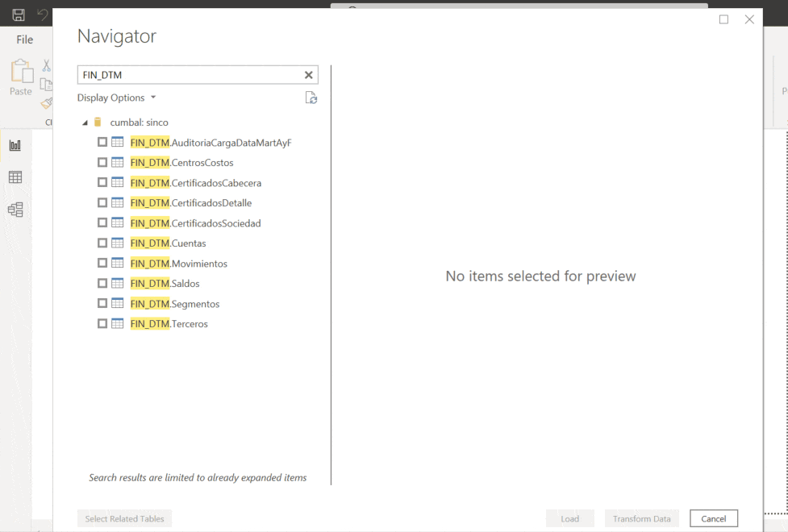Select FIN_DTM.Cuentas table name
The width and height of the screenshot is (788, 532).
click(168, 243)
